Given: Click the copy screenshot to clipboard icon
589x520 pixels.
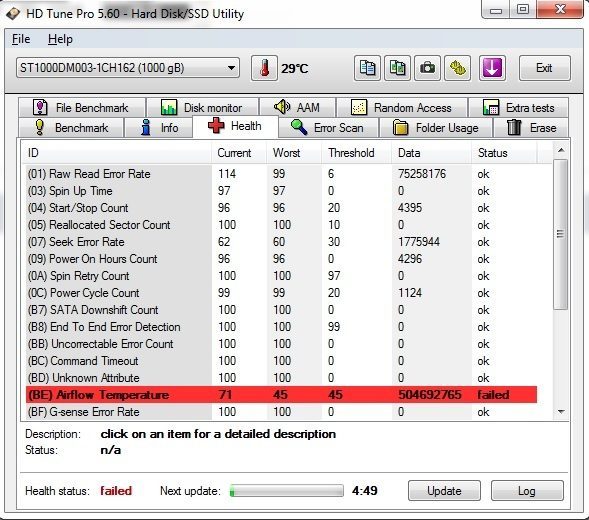Looking at the screenshot, I should 397,68.
